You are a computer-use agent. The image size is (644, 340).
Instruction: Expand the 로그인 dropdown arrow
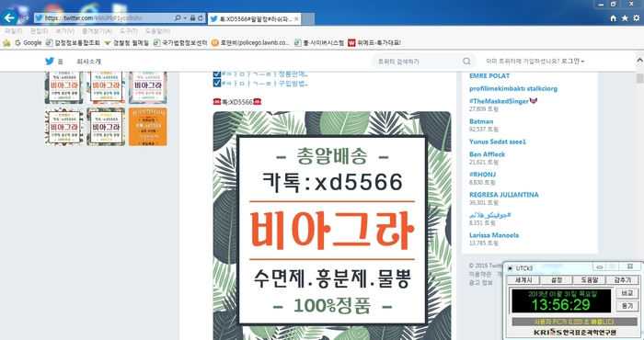pyautogui.click(x=582, y=62)
